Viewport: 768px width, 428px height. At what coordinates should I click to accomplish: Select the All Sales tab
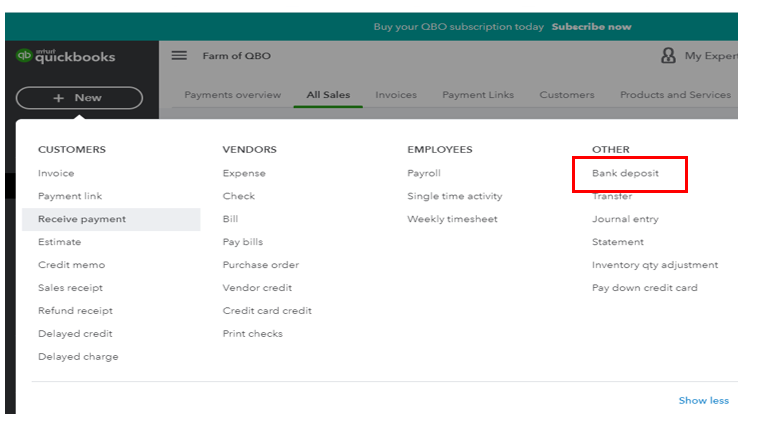click(x=328, y=95)
